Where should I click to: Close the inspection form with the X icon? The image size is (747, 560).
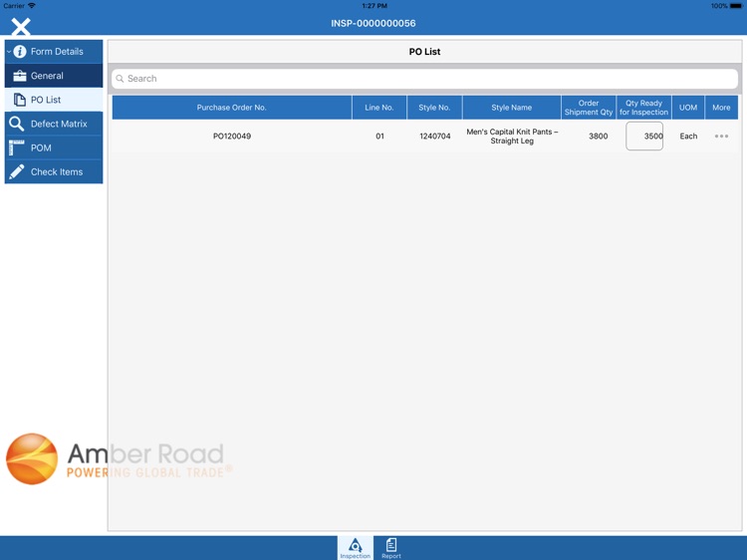[21, 27]
